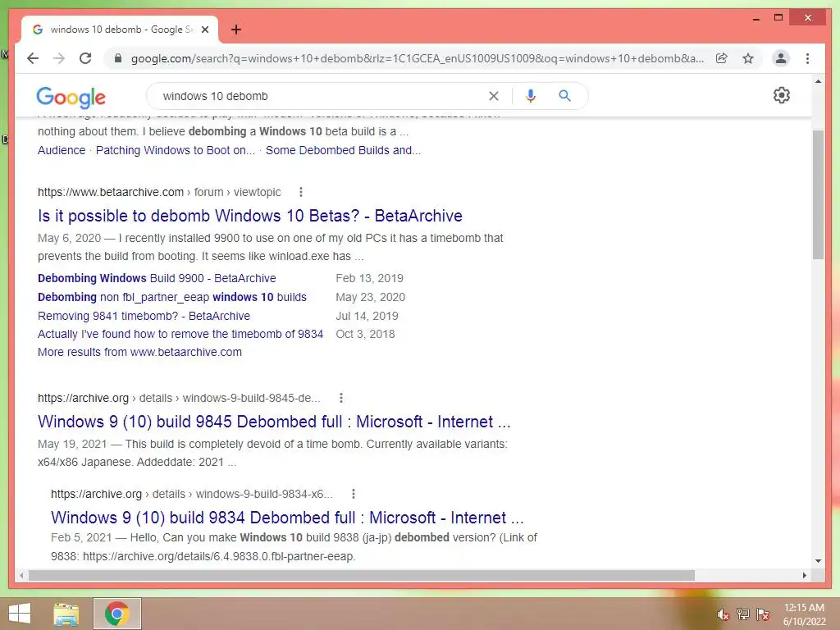Share this page icon in address bar
Viewport: 840px width, 630px height.
[x=722, y=58]
